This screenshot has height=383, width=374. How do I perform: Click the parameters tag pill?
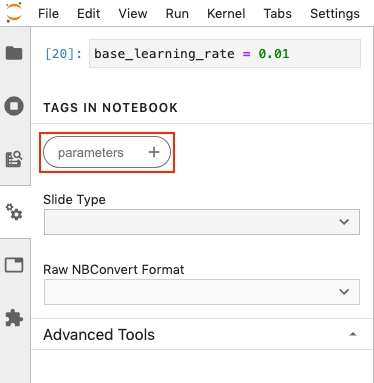pos(107,152)
